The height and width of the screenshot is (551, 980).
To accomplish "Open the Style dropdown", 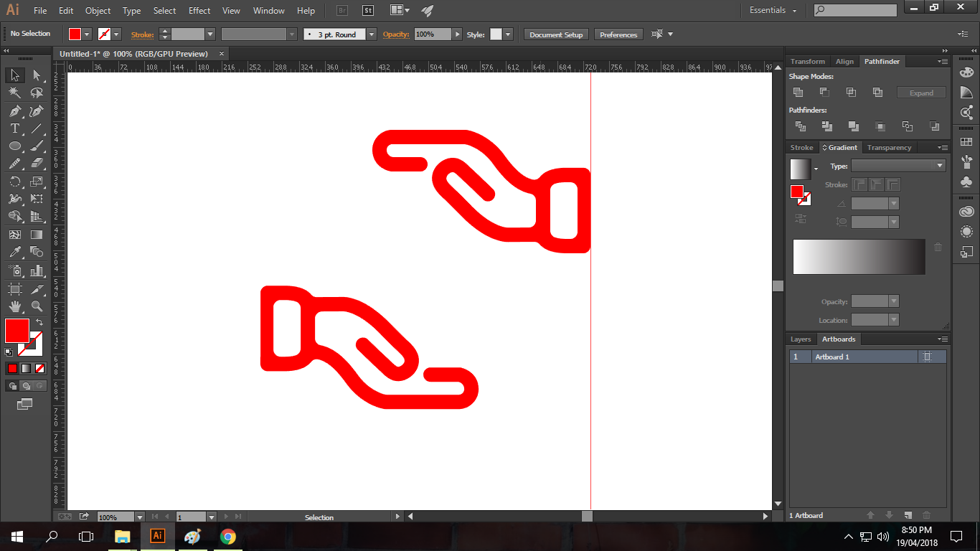I will (x=508, y=34).
